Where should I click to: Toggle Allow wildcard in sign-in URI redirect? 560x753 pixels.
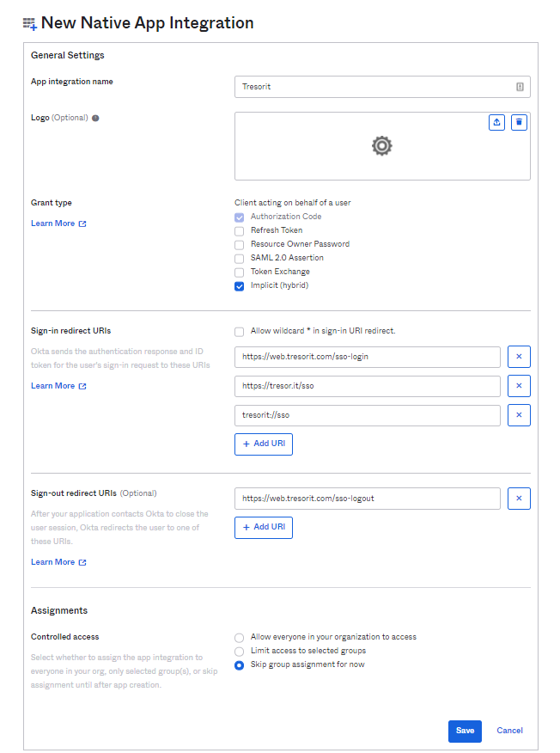point(240,332)
